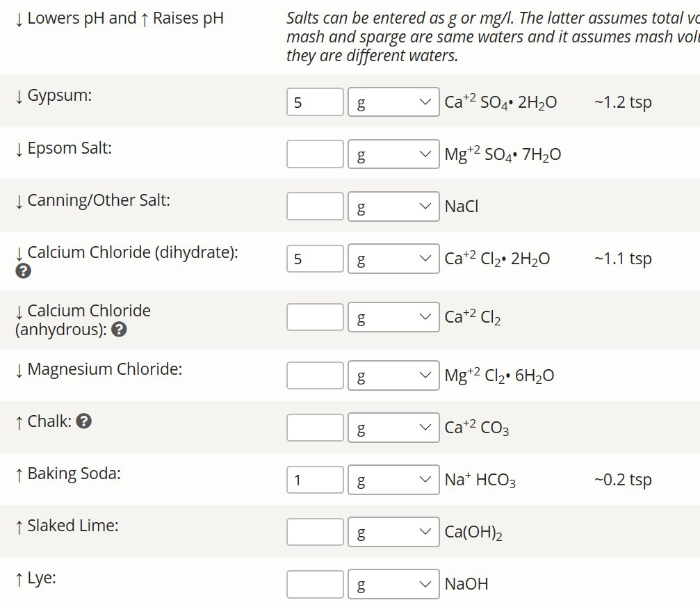Open Gypsum unit dropdown
This screenshot has height=607, width=700.
coord(393,102)
